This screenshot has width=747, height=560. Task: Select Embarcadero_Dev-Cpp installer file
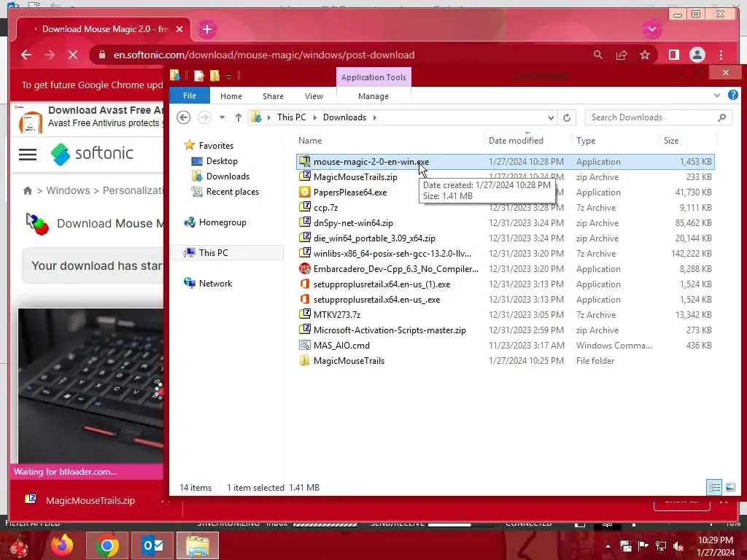395,269
